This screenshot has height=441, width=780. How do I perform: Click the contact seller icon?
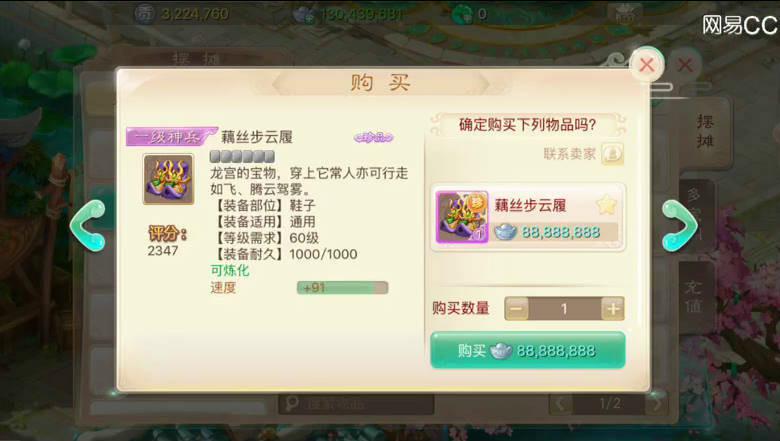click(612, 154)
